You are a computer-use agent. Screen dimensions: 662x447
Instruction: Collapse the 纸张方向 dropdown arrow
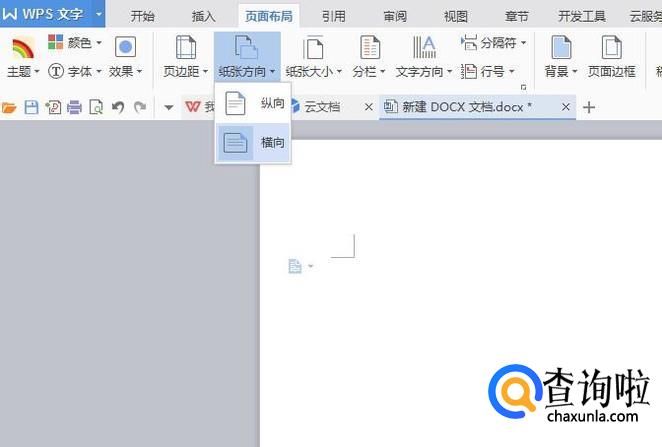pyautogui.click(x=272, y=72)
